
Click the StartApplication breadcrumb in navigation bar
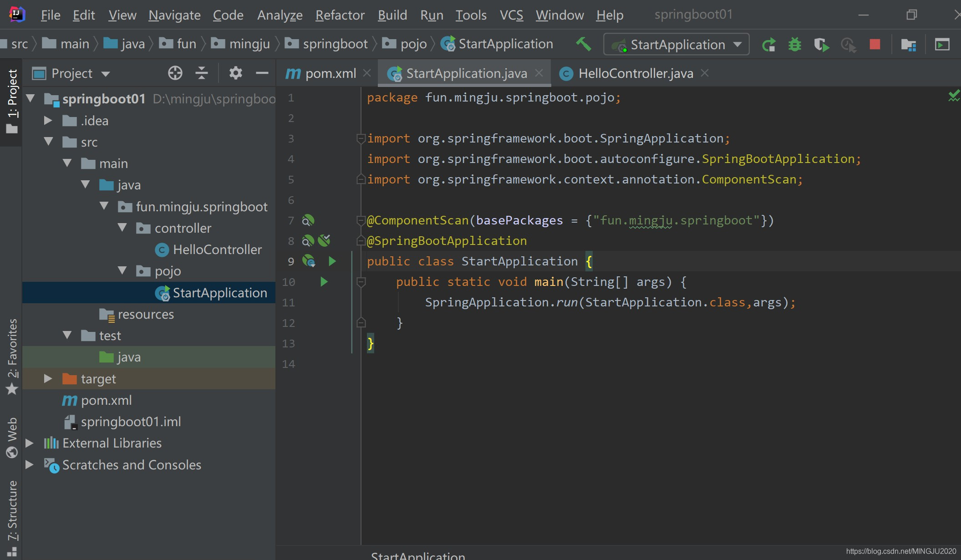(497, 44)
